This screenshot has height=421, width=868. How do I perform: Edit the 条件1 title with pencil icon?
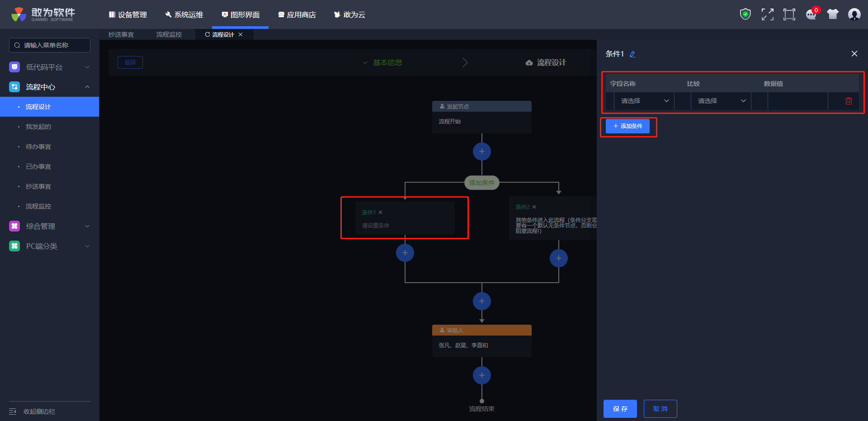tap(632, 54)
